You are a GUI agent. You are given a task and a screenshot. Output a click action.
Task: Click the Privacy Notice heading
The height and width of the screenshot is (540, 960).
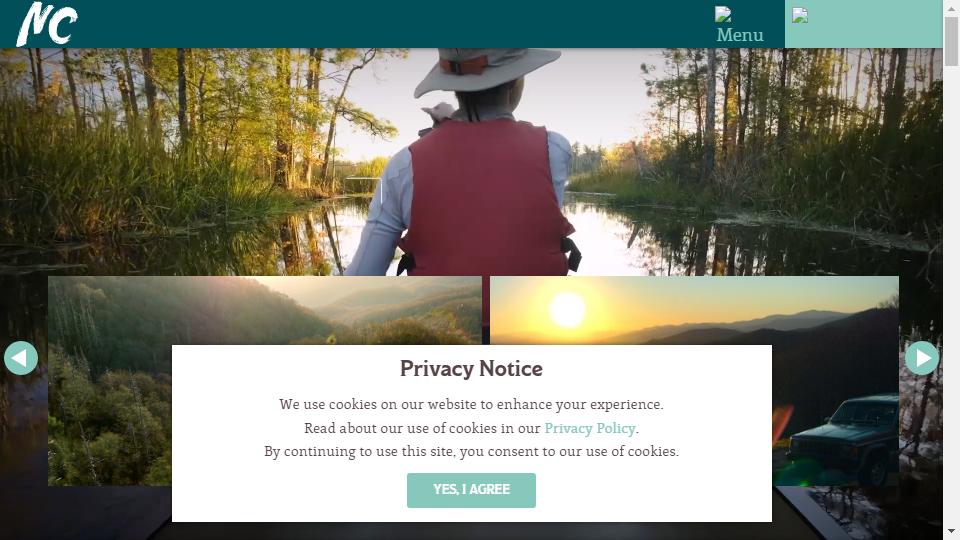click(x=471, y=369)
